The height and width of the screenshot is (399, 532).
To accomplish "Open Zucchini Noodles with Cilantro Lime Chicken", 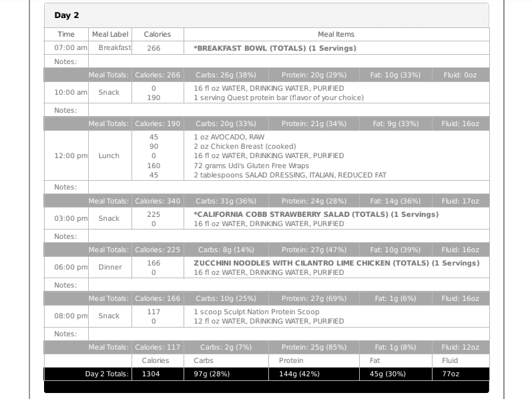I will click(336, 264).
